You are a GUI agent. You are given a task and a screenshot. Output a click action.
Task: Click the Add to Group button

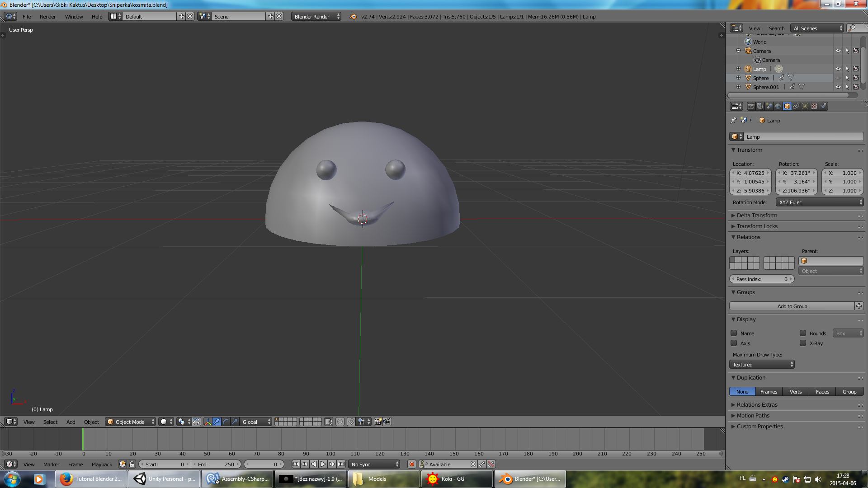click(x=792, y=306)
